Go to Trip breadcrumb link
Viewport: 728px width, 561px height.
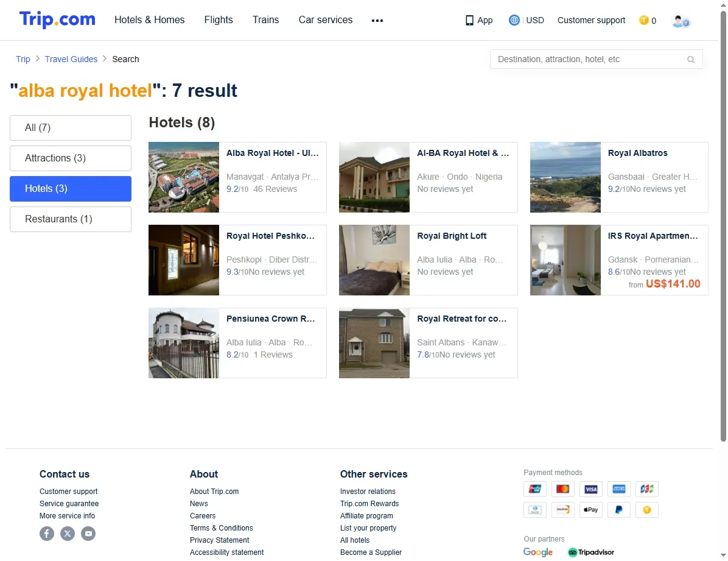[x=23, y=59]
